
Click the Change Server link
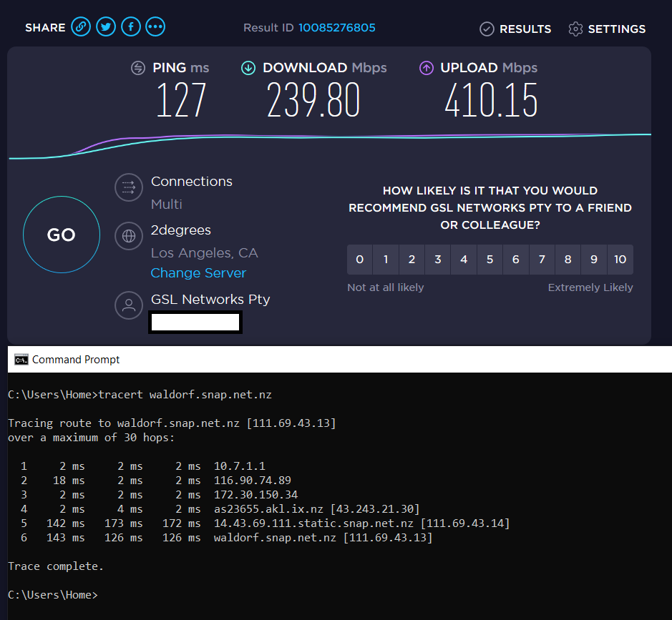coord(198,273)
